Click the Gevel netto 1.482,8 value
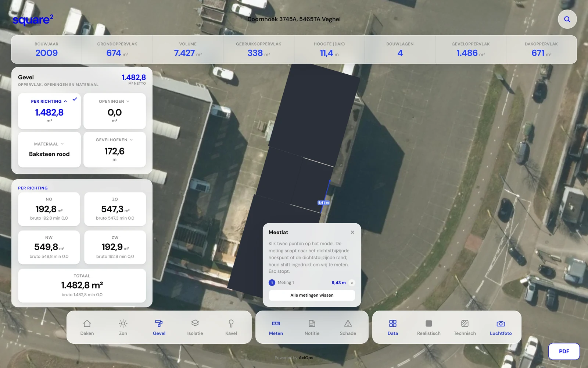588x368 pixels. [134, 77]
